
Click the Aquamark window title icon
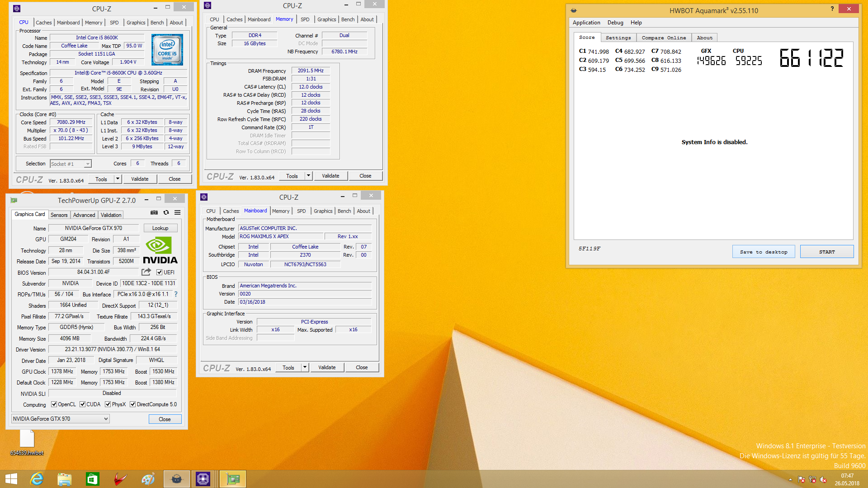point(574,10)
